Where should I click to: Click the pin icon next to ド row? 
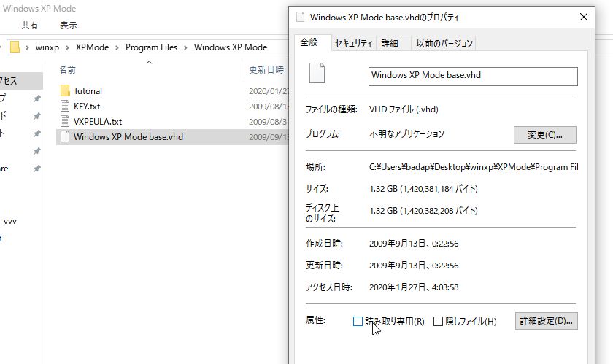click(36, 116)
